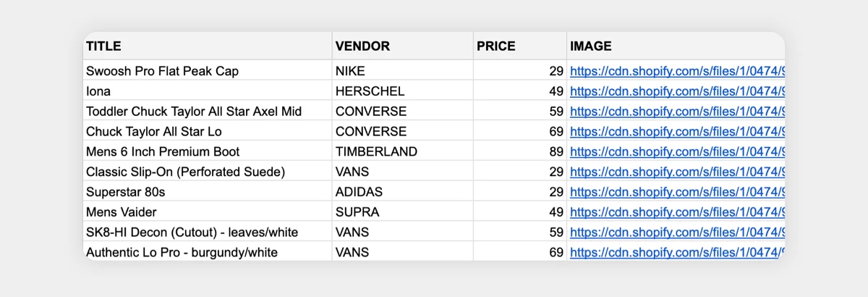Select the TITLE column header

tap(208, 46)
